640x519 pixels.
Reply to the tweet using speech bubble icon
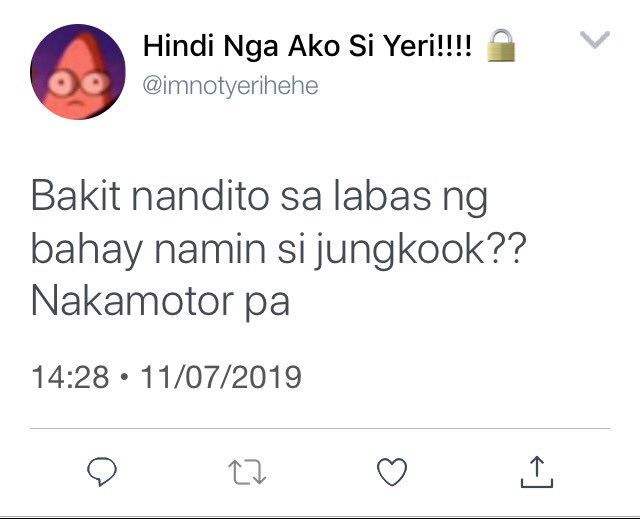(x=102, y=472)
